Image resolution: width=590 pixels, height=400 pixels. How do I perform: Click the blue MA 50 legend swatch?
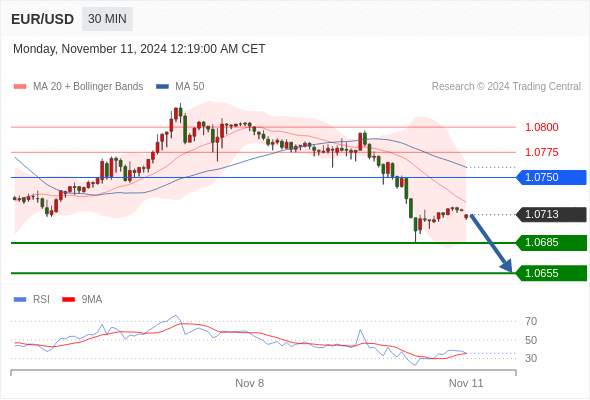pyautogui.click(x=162, y=87)
